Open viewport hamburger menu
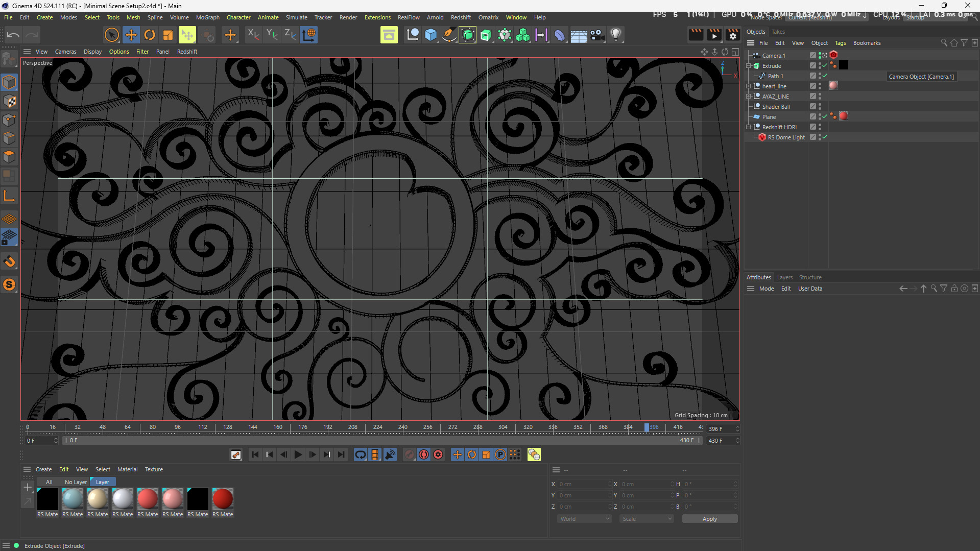The image size is (980, 551). pyautogui.click(x=27, y=52)
